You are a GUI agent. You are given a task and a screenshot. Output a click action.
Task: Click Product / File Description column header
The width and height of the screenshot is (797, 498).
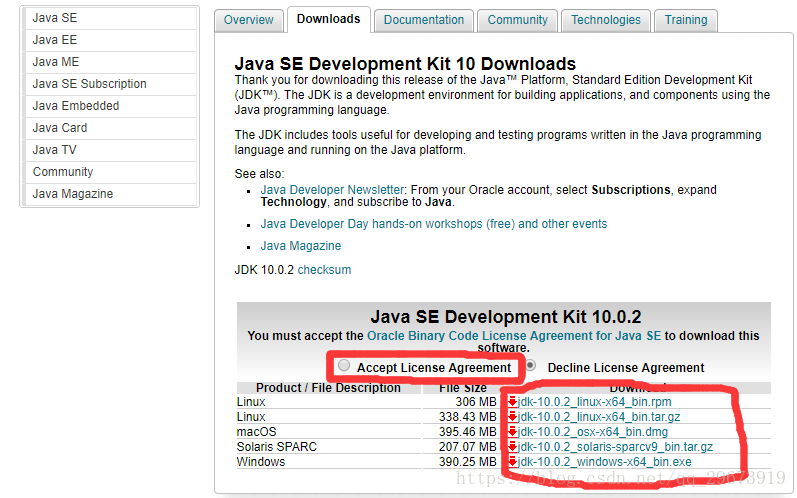pos(328,388)
